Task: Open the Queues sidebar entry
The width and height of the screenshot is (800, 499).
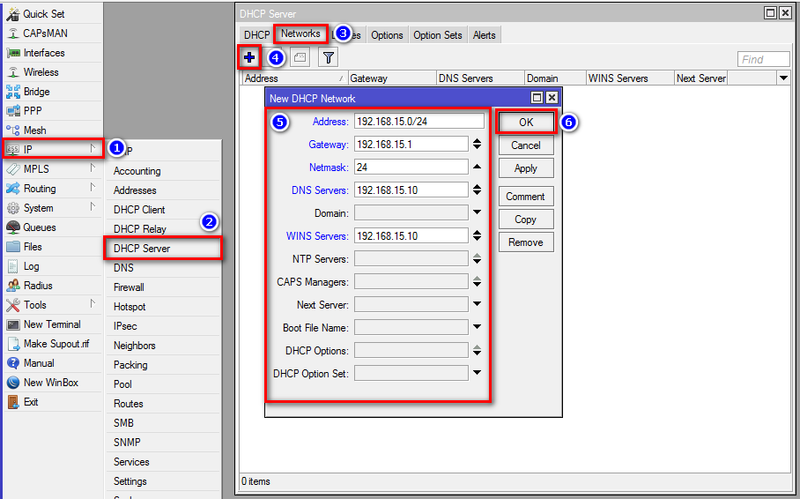Action: tap(41, 227)
